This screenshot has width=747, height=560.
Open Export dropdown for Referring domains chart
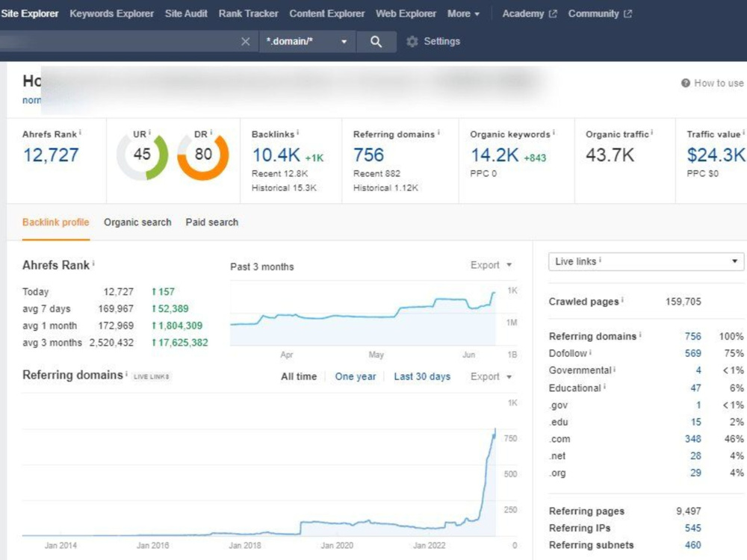click(x=492, y=376)
